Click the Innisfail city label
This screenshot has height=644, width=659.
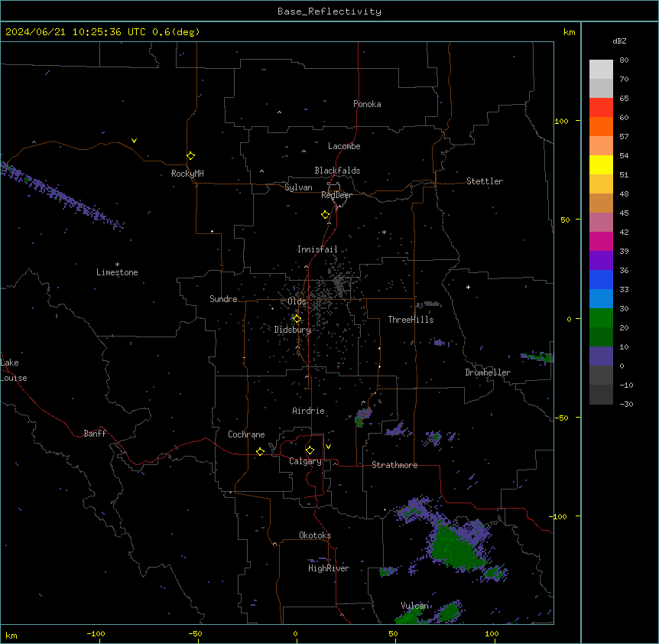point(317,249)
